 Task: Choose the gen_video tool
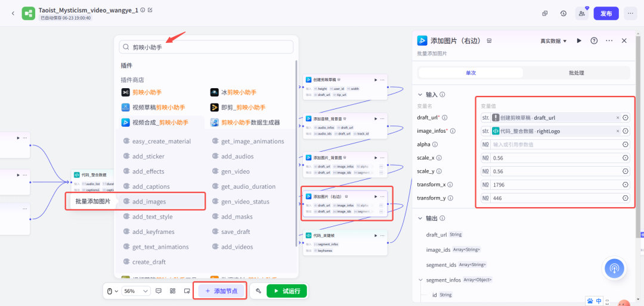[x=235, y=171]
